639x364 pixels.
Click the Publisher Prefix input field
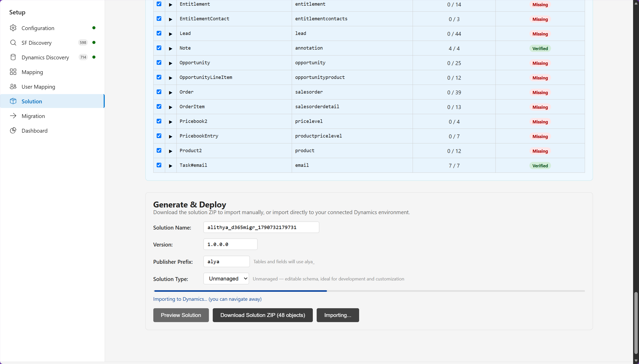click(226, 261)
